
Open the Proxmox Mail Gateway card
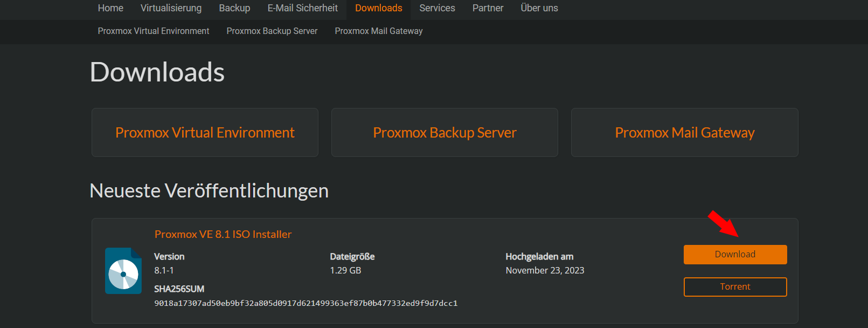click(685, 133)
